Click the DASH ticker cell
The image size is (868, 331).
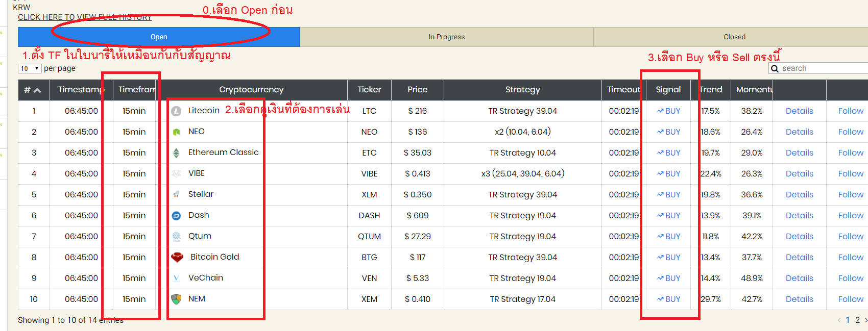[369, 215]
